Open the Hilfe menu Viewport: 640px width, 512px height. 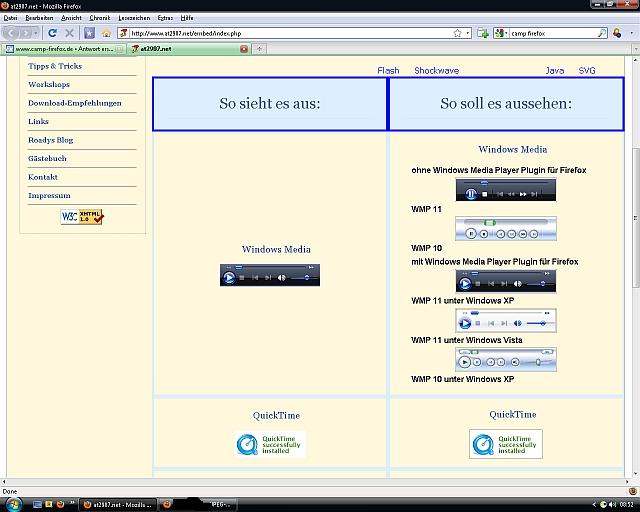tap(187, 18)
